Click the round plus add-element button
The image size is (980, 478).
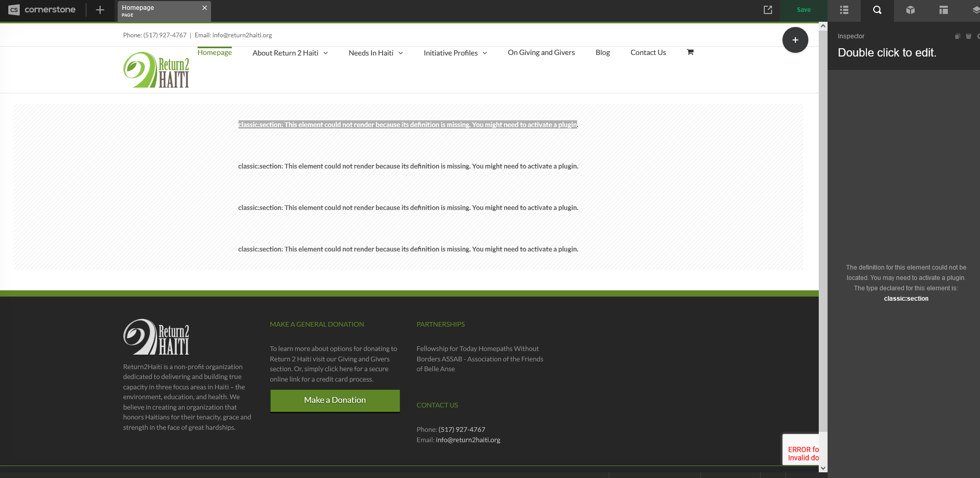pos(795,40)
